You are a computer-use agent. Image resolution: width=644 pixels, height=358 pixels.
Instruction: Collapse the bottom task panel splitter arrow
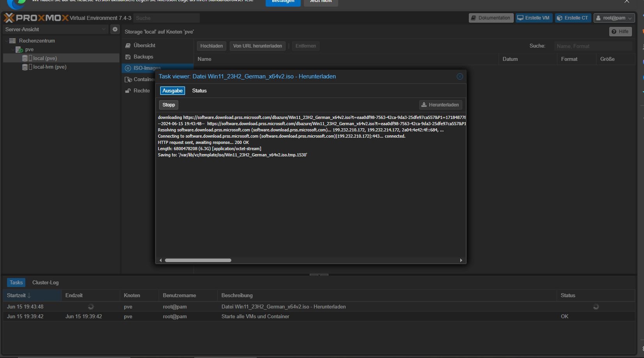click(319, 275)
